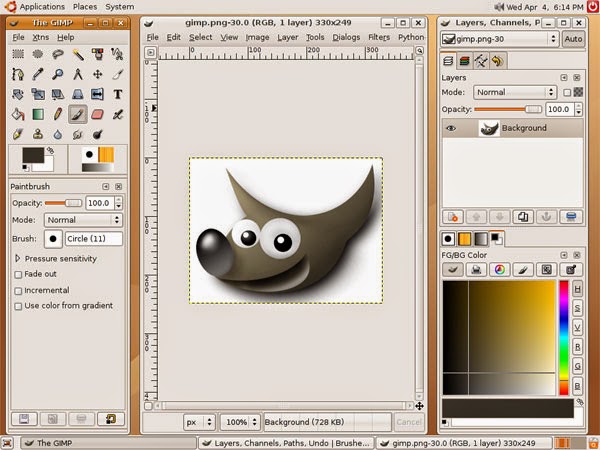This screenshot has height=450, width=600.
Task: Select the Free Select lasso tool
Action: pyautogui.click(x=57, y=54)
